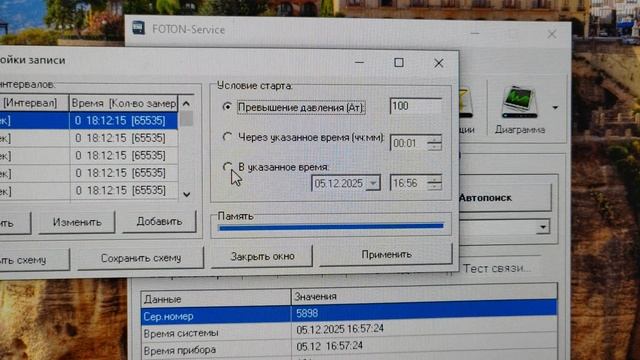Click the Закрыть окно button
The image size is (640, 360).
(262, 256)
